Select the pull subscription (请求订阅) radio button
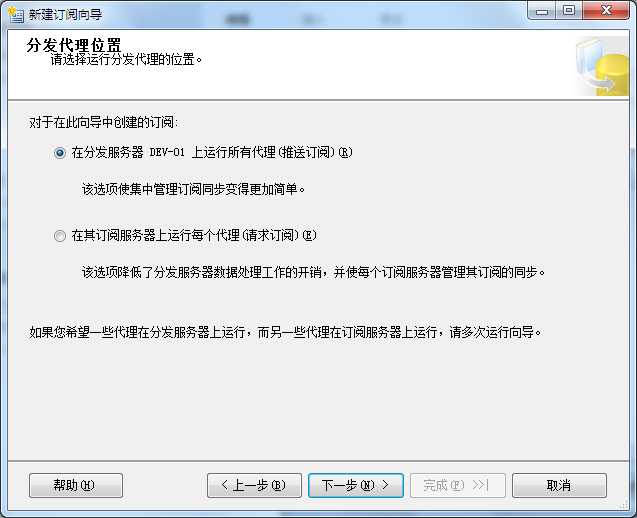Screen dimensions: 637x518 click(60, 236)
